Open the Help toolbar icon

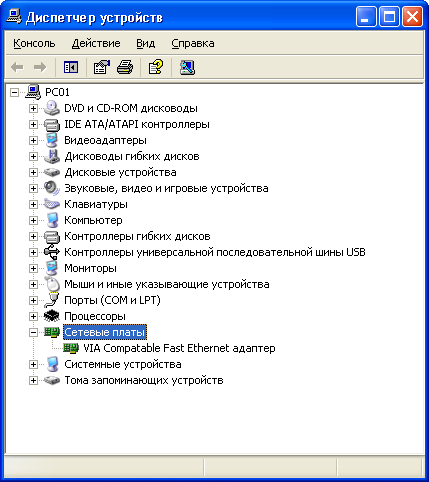(x=156, y=67)
